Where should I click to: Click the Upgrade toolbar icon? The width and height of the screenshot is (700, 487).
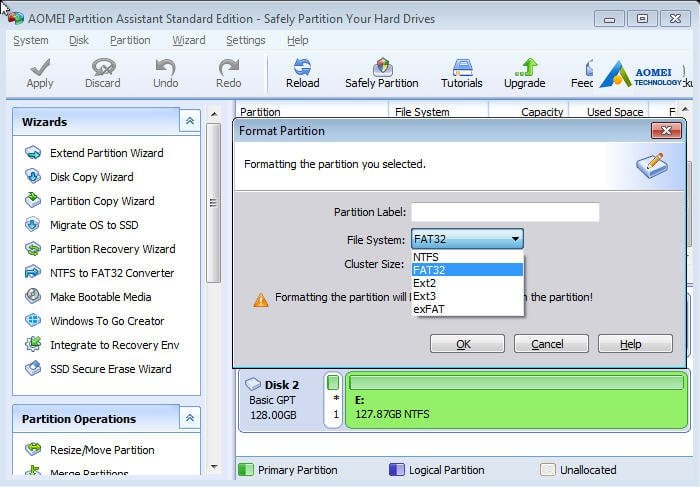[526, 67]
